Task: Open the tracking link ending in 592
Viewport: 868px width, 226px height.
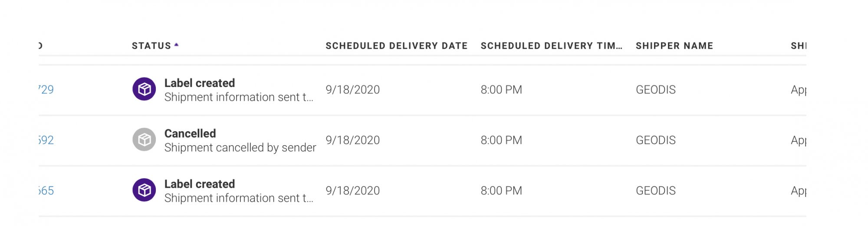Action: point(46,140)
